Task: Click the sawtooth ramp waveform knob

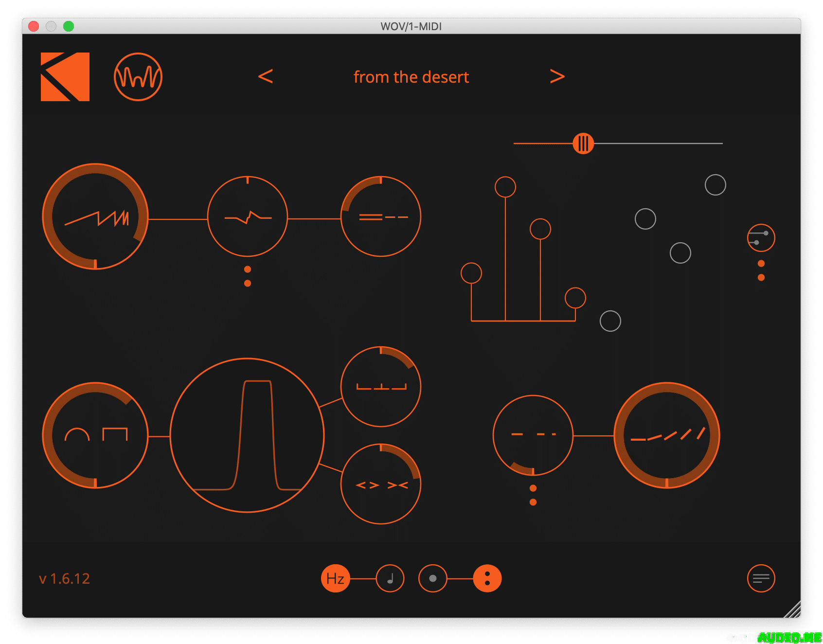Action: pos(95,216)
